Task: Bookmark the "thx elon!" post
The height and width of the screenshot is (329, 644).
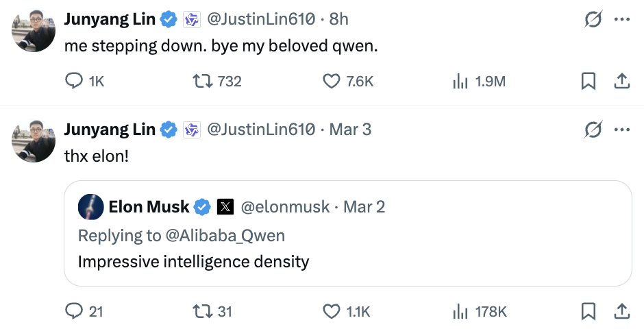Action: coord(588,311)
